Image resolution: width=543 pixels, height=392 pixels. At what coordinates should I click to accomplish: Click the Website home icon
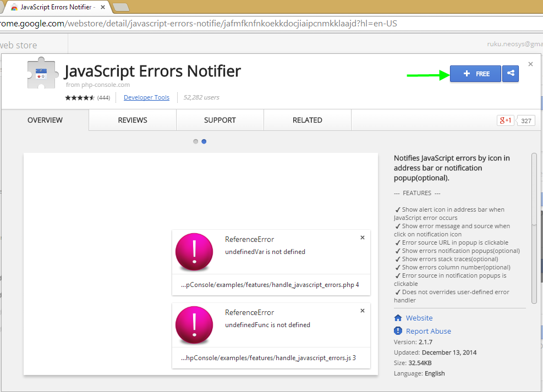click(x=398, y=318)
